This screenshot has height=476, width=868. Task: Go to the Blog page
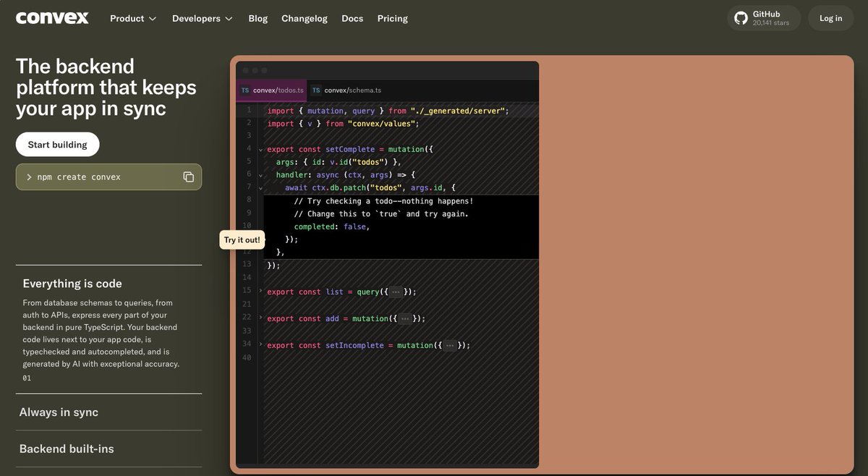coord(258,18)
